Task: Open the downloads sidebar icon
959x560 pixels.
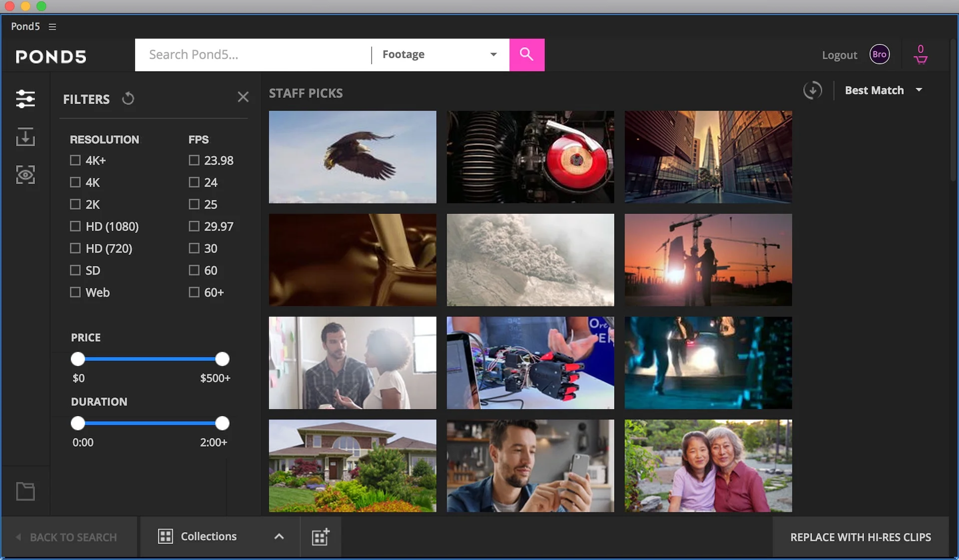Action: pyautogui.click(x=25, y=137)
